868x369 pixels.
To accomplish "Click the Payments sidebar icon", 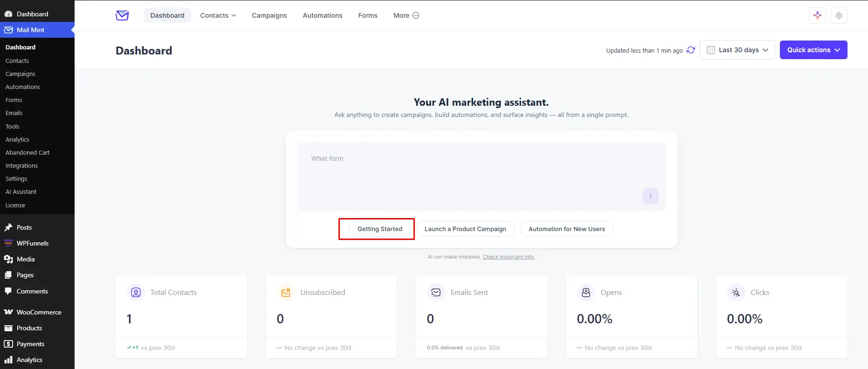I will (x=8, y=344).
